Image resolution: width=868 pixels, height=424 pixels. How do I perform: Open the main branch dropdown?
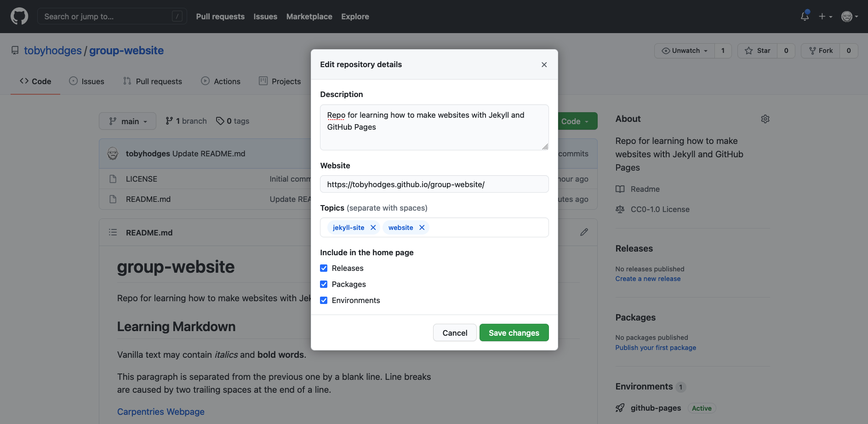[x=127, y=121]
